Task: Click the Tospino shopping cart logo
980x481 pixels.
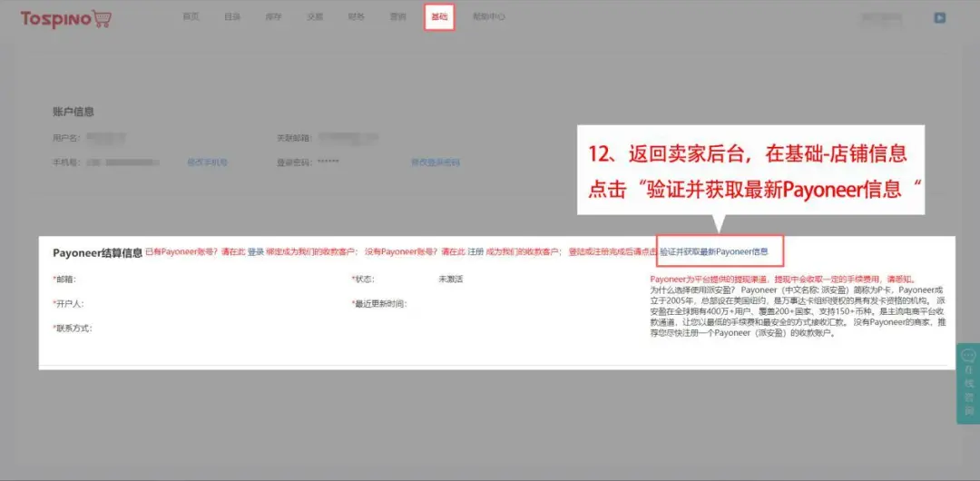Action: 66,19
